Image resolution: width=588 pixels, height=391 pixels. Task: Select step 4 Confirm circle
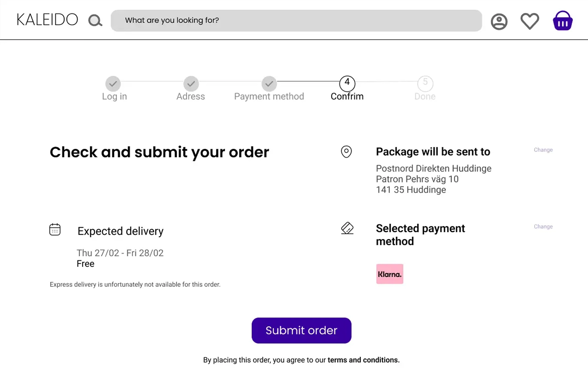[x=347, y=83]
